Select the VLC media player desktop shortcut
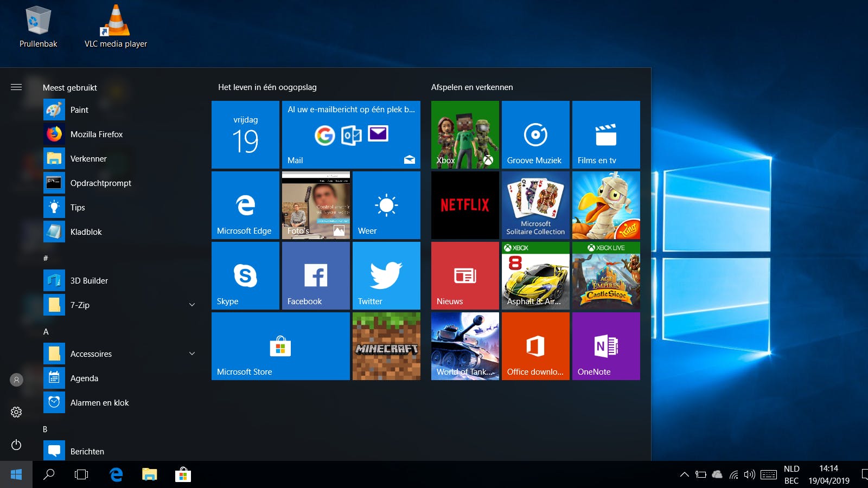The height and width of the screenshot is (488, 868). (116, 27)
